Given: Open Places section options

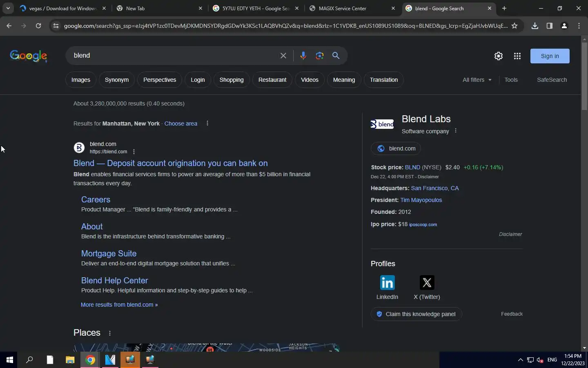Looking at the screenshot, I should pyautogui.click(x=110, y=333).
